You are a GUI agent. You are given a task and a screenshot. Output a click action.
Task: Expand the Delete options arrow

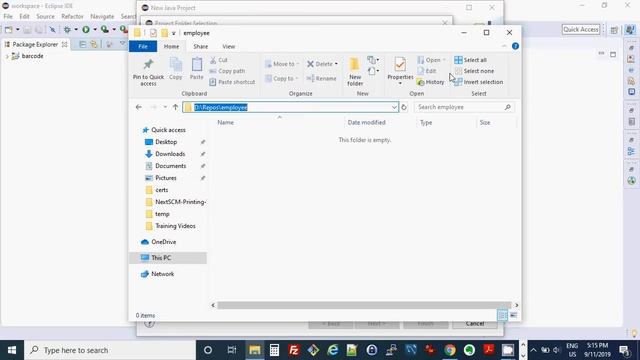point(336,64)
